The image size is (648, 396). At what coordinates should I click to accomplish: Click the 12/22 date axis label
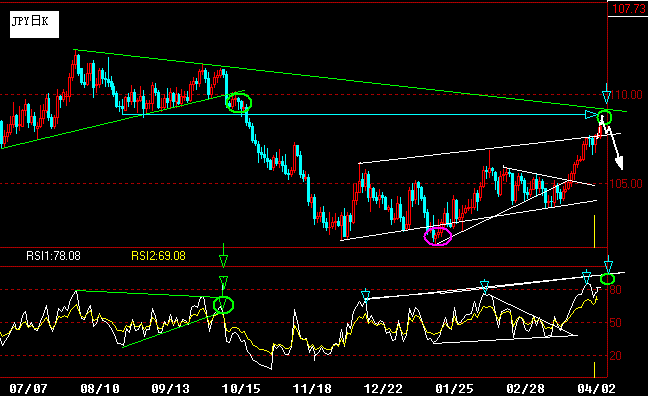point(383,389)
